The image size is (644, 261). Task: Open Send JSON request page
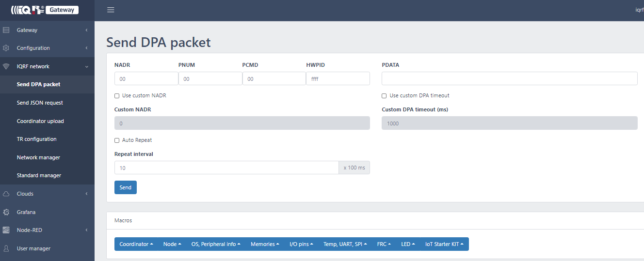(47, 103)
